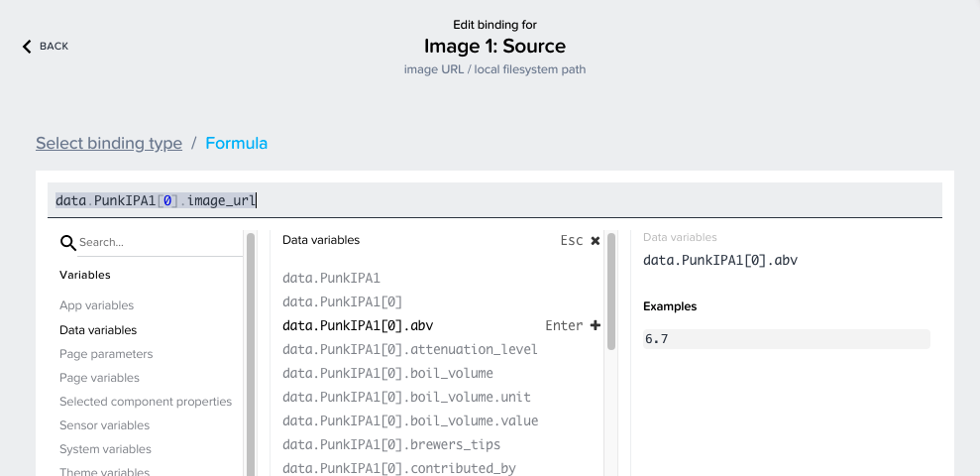The image size is (980, 476).
Task: Click the back arrow icon
Action: click(x=28, y=47)
